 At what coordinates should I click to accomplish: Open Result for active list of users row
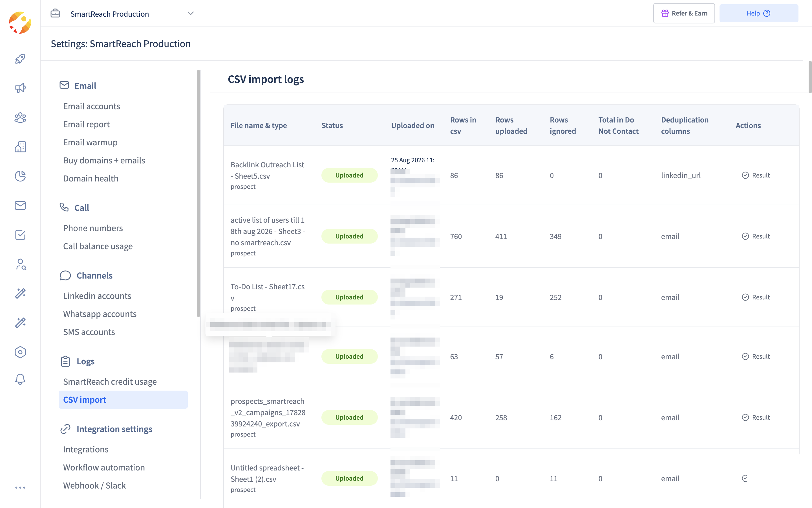(756, 236)
